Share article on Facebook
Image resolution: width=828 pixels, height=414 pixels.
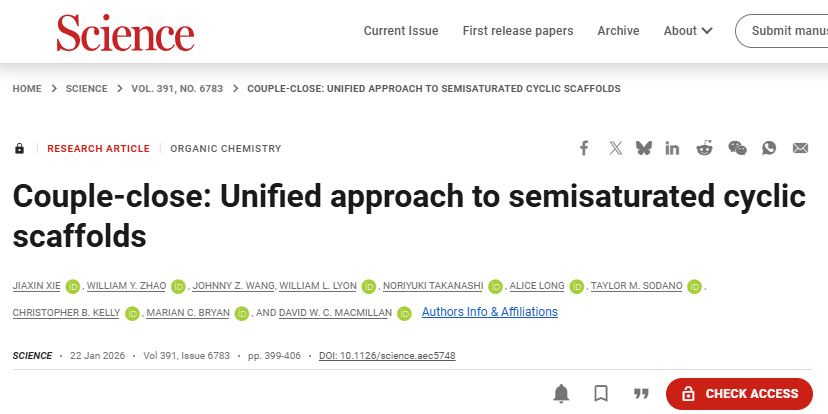coord(584,148)
